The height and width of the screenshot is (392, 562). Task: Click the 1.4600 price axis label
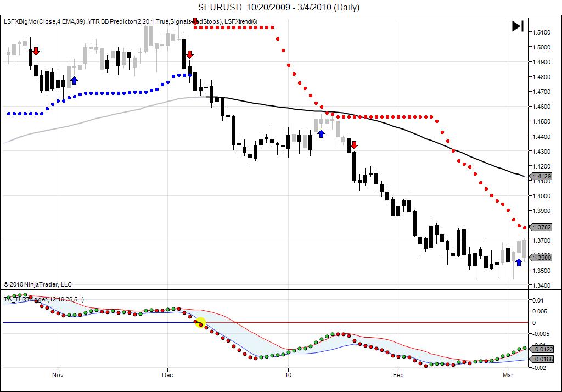(x=542, y=107)
